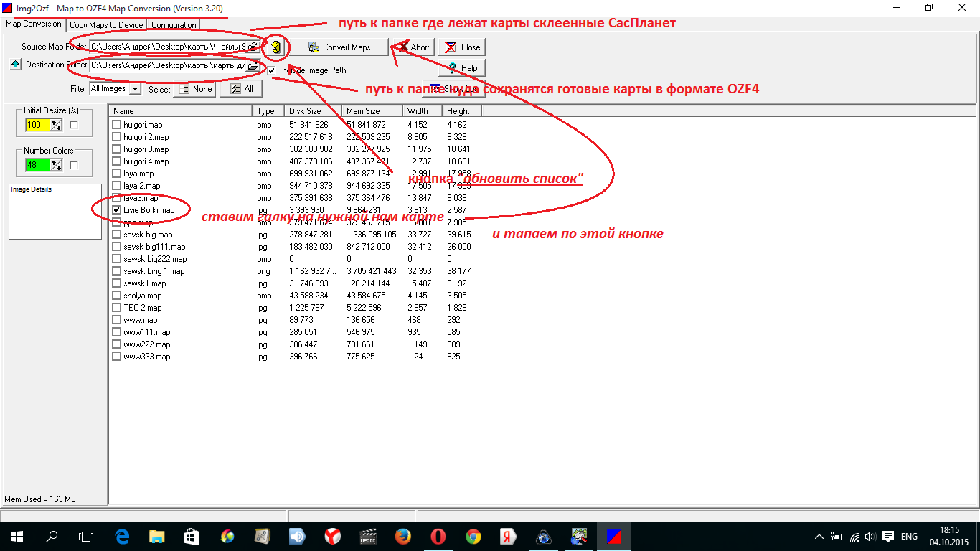
Task: Uncheck the Lisie Borki.map checkbox
Action: [117, 210]
